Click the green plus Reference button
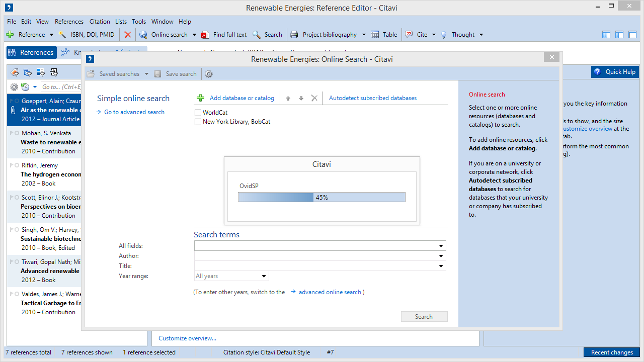The width and height of the screenshot is (644, 362). pyautogui.click(x=25, y=35)
